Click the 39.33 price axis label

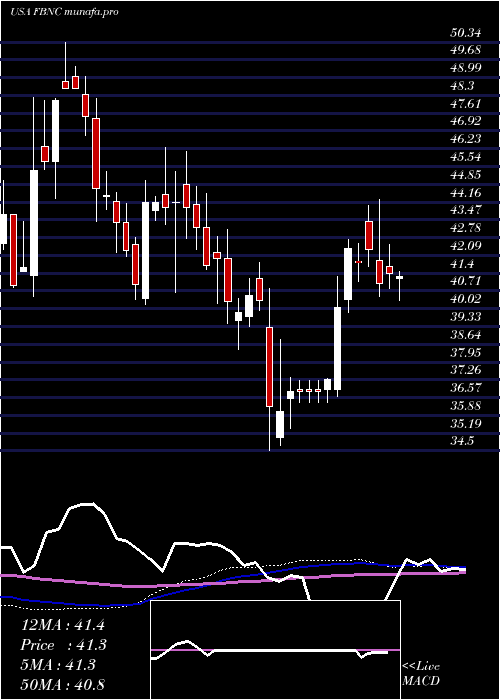(x=464, y=317)
